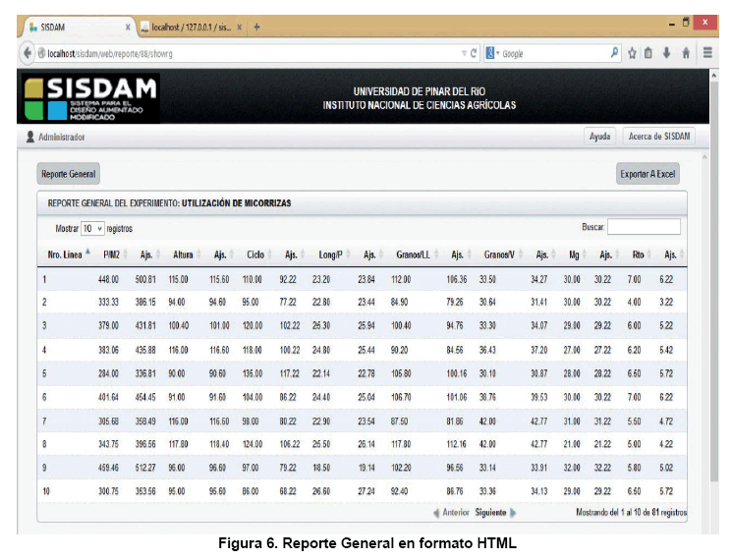
Task: Click the SISDAM logo
Action: 88,96
